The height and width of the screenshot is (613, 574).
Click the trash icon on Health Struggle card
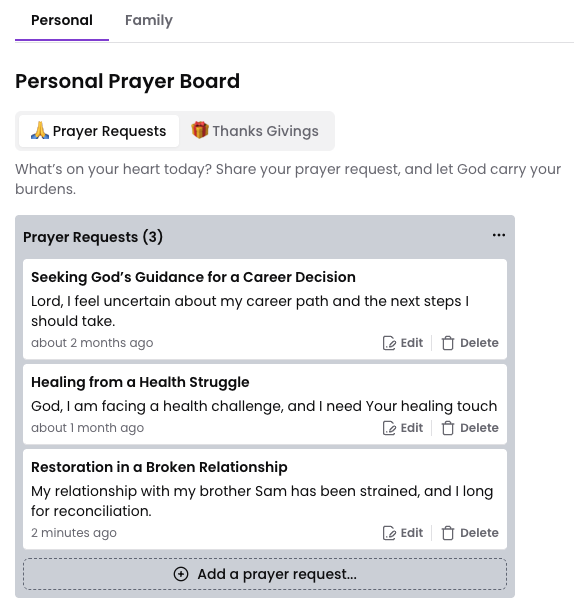pyautogui.click(x=448, y=428)
